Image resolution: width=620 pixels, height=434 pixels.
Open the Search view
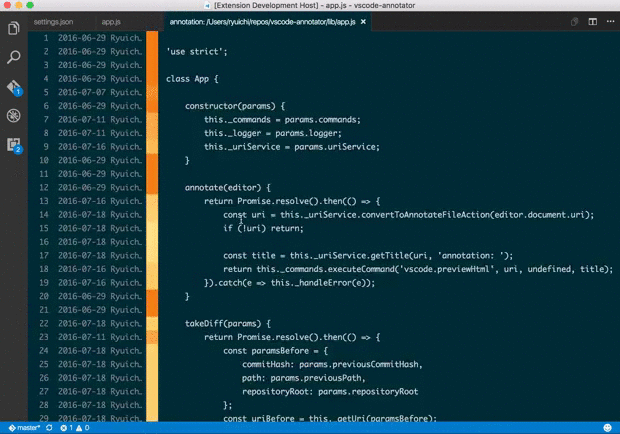[x=14, y=58]
